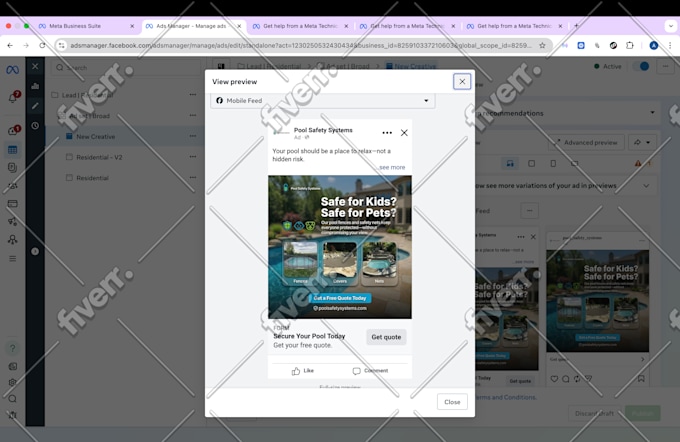
Task: Click the Like button in ad preview
Action: click(303, 371)
